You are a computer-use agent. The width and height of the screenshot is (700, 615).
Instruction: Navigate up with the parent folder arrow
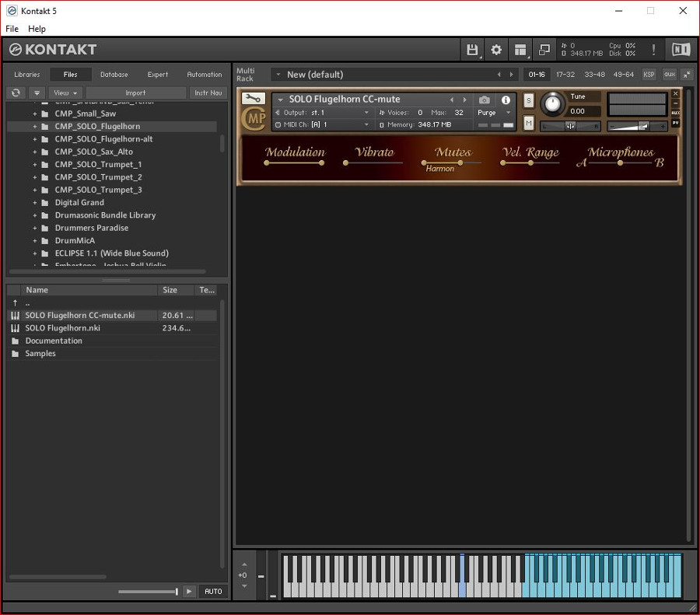click(x=16, y=302)
